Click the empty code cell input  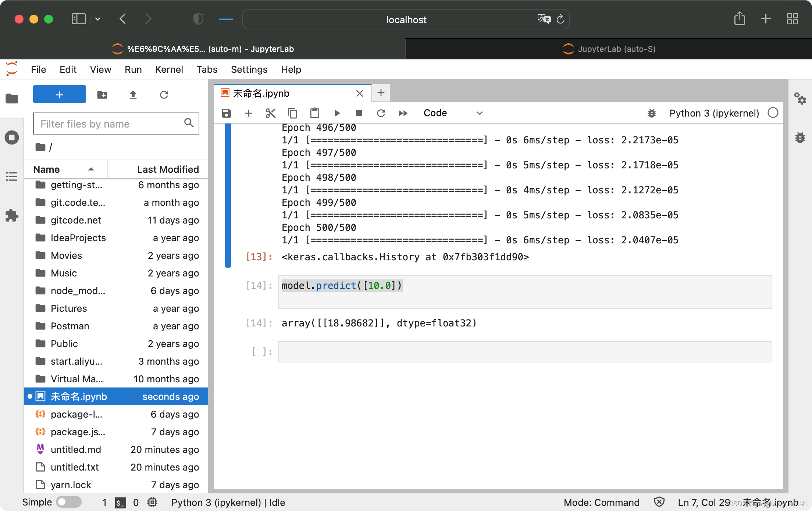pos(525,352)
